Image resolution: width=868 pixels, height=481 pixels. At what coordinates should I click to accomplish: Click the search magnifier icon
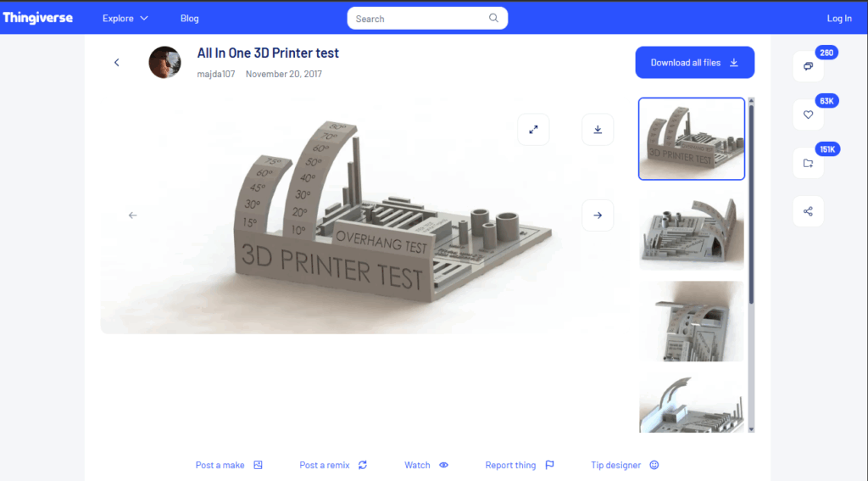coord(494,19)
